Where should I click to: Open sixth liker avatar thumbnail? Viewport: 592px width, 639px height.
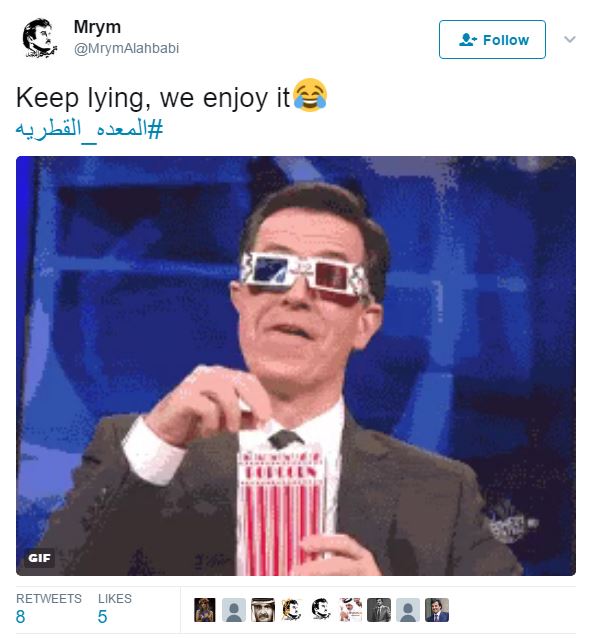350,610
